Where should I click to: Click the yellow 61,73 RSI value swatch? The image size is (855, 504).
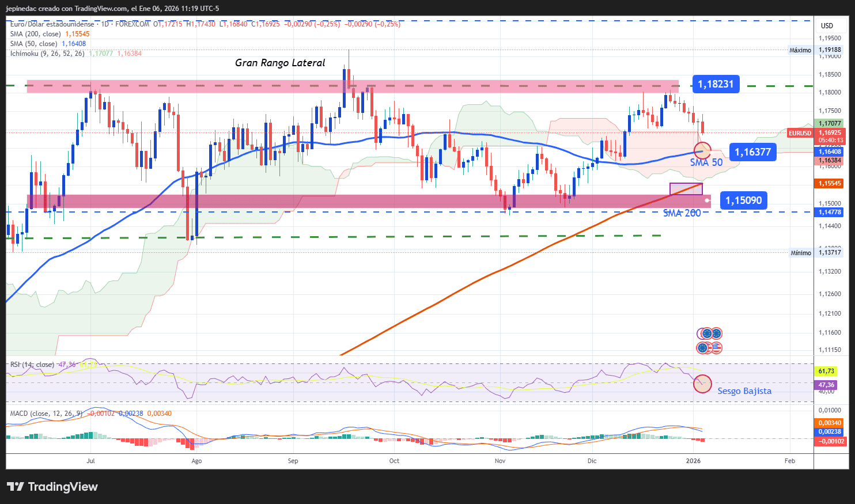point(826,370)
